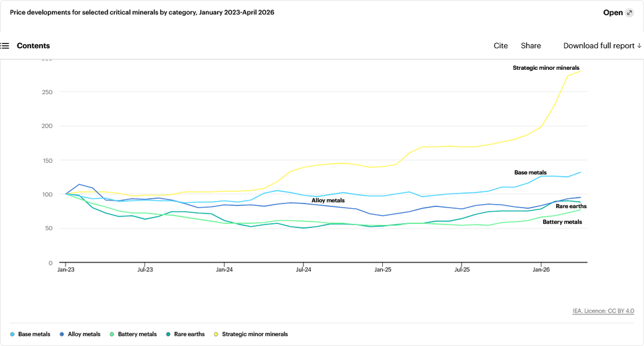
Task: Click the Jul-23 x-axis label
Action: 145,270
